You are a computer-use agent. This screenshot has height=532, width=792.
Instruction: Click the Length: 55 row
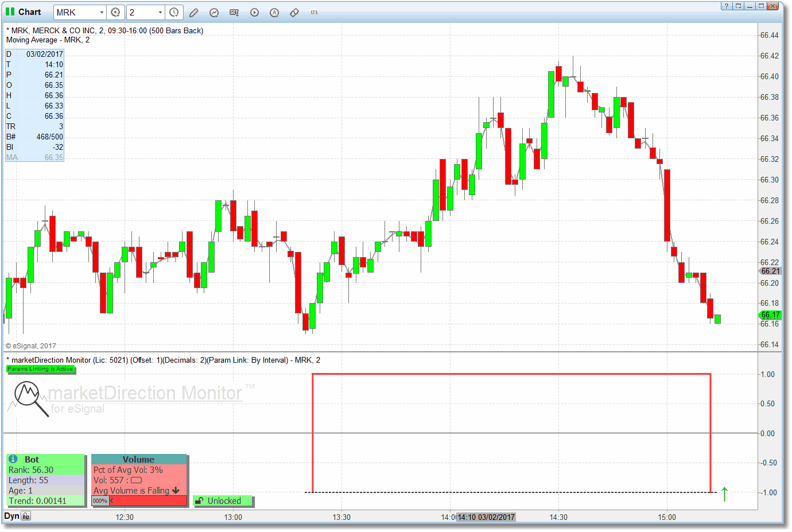click(x=45, y=480)
